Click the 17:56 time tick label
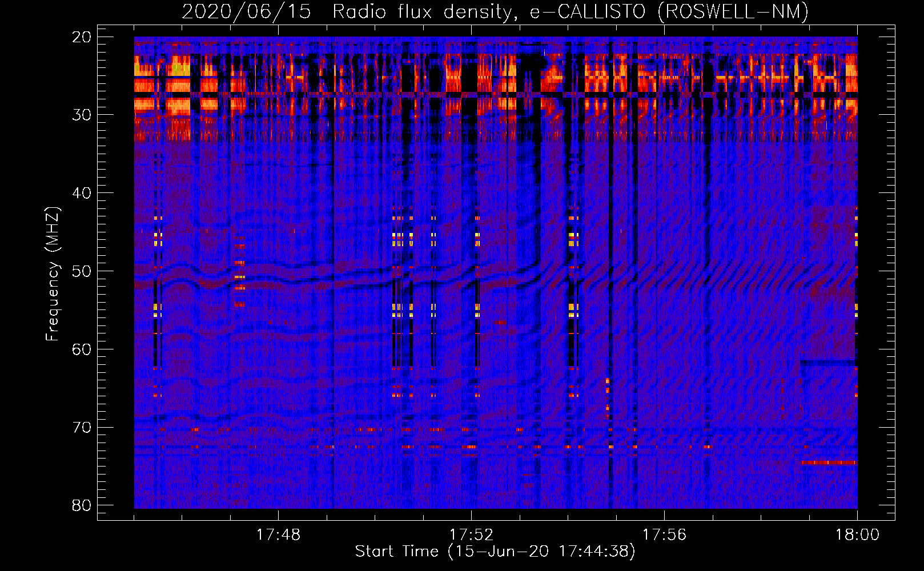 click(x=664, y=535)
